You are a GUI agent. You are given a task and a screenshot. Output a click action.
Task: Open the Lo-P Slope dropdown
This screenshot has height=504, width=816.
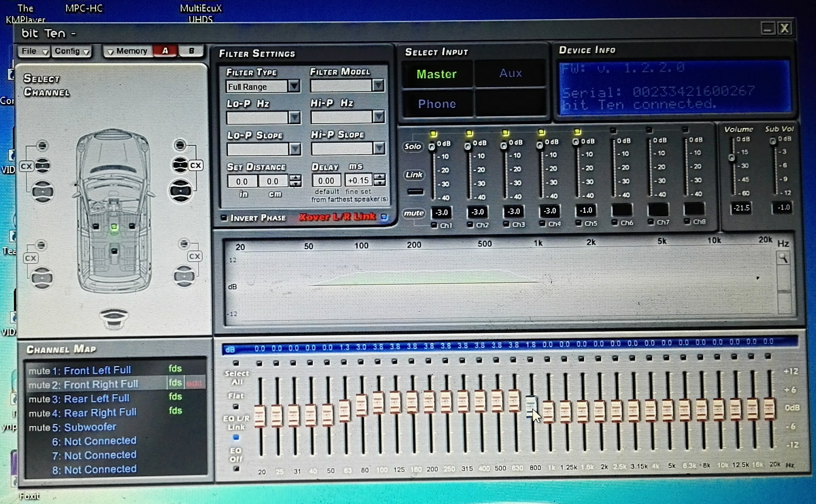pos(294,149)
